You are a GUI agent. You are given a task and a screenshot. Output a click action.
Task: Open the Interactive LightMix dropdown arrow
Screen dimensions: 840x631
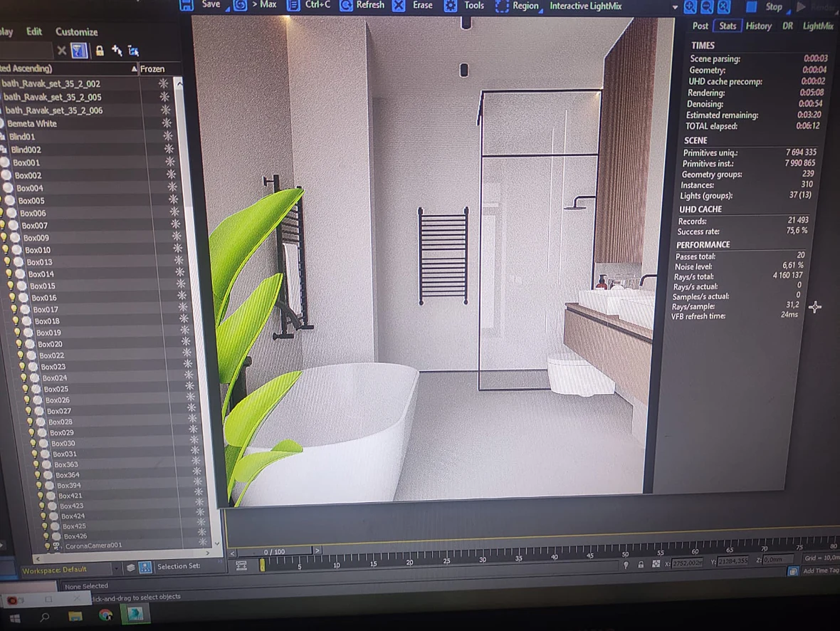(x=675, y=8)
